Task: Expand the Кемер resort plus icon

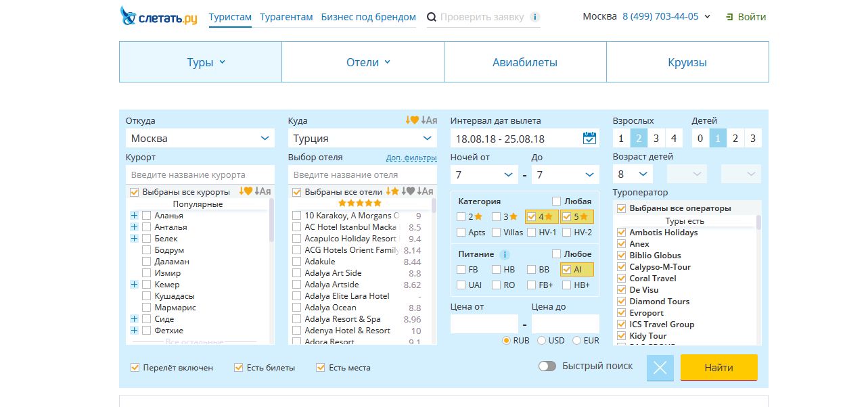Action: [134, 285]
